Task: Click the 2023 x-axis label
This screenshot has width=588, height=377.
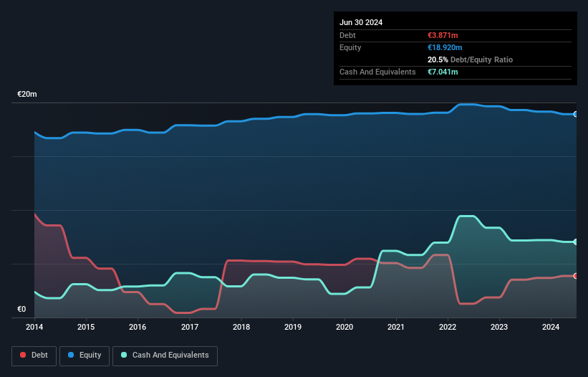Action: click(x=499, y=327)
